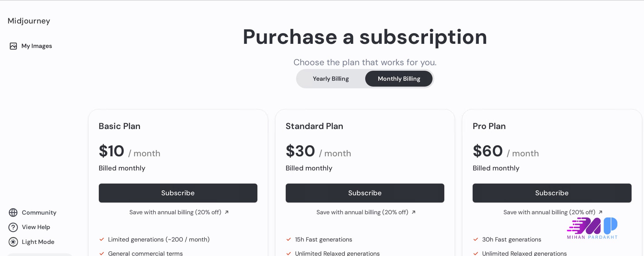Select the Monthly Billing option
The width and height of the screenshot is (644, 256).
(399, 79)
